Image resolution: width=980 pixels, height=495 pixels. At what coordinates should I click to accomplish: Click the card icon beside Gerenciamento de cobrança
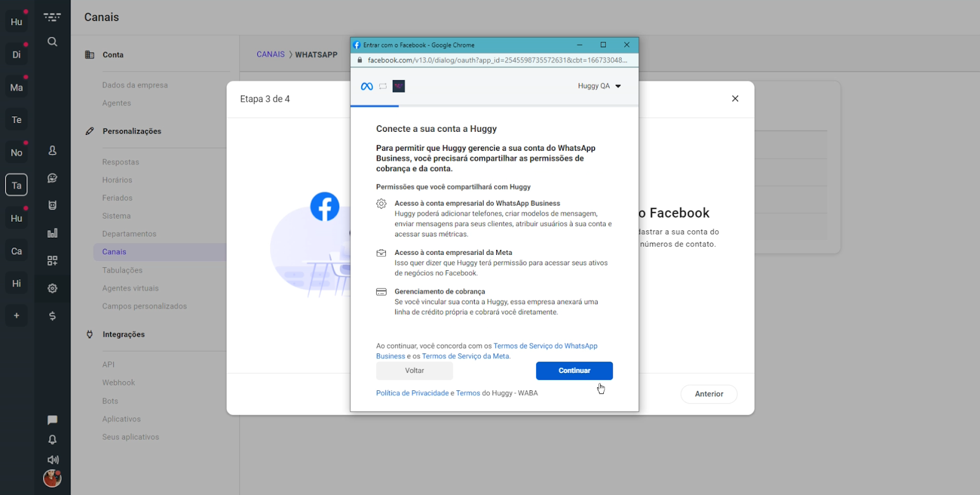coord(381,292)
